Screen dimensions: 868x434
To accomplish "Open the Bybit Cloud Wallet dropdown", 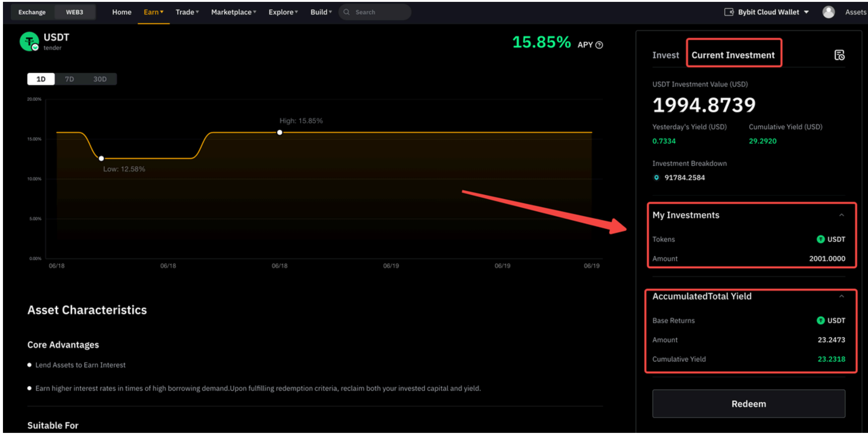I will pyautogui.click(x=807, y=12).
